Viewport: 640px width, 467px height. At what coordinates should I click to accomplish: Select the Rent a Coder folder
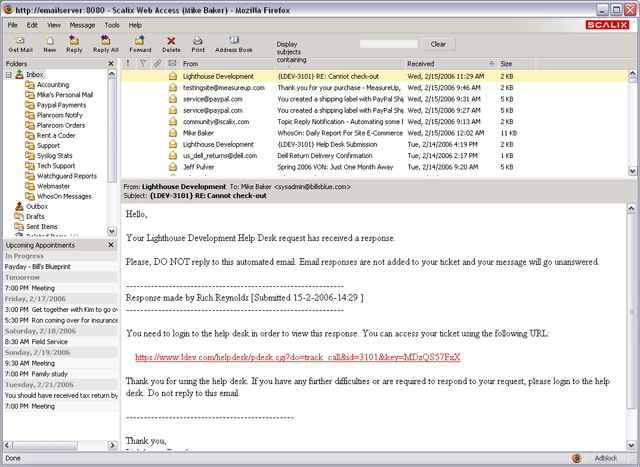pyautogui.click(x=56, y=135)
